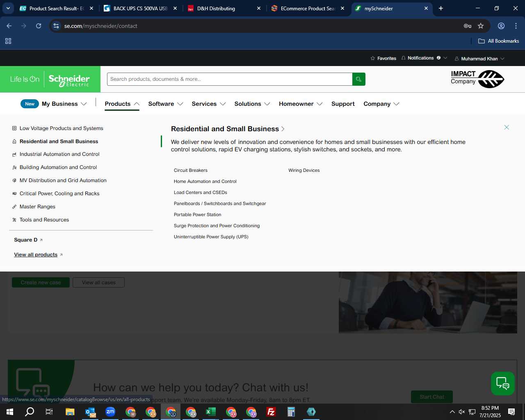Open Portable Power Station link
Viewport: 525px width, 420px height.
tap(197, 215)
